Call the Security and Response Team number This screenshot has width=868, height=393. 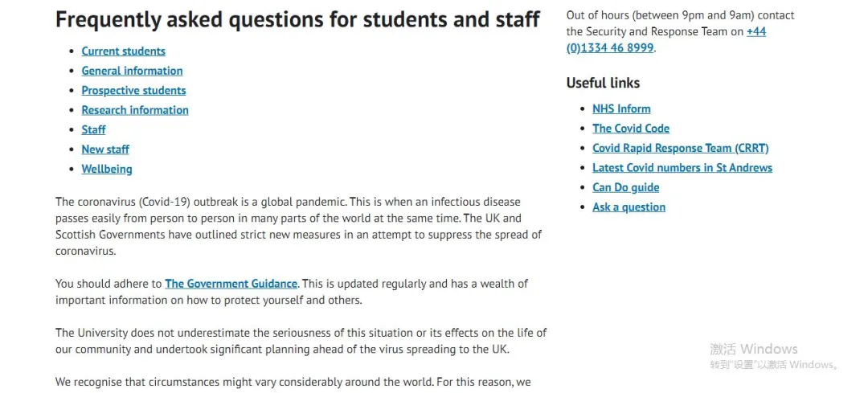[x=666, y=40]
